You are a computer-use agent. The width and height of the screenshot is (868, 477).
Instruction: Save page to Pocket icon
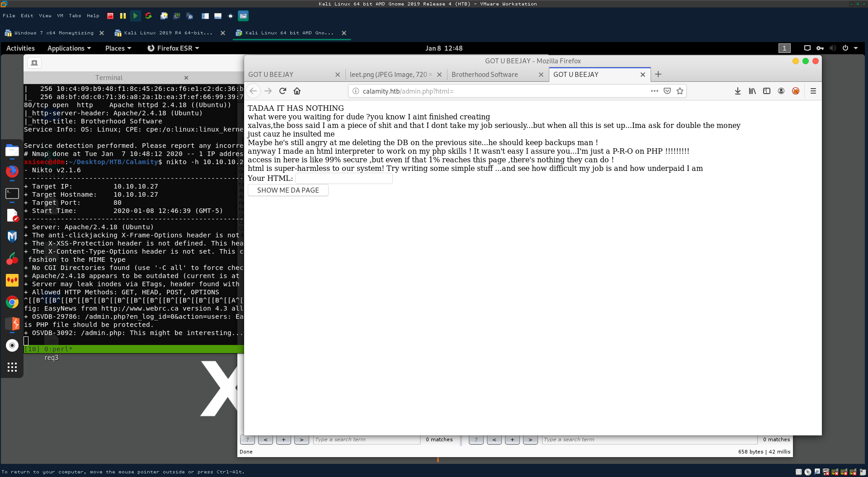(667, 91)
